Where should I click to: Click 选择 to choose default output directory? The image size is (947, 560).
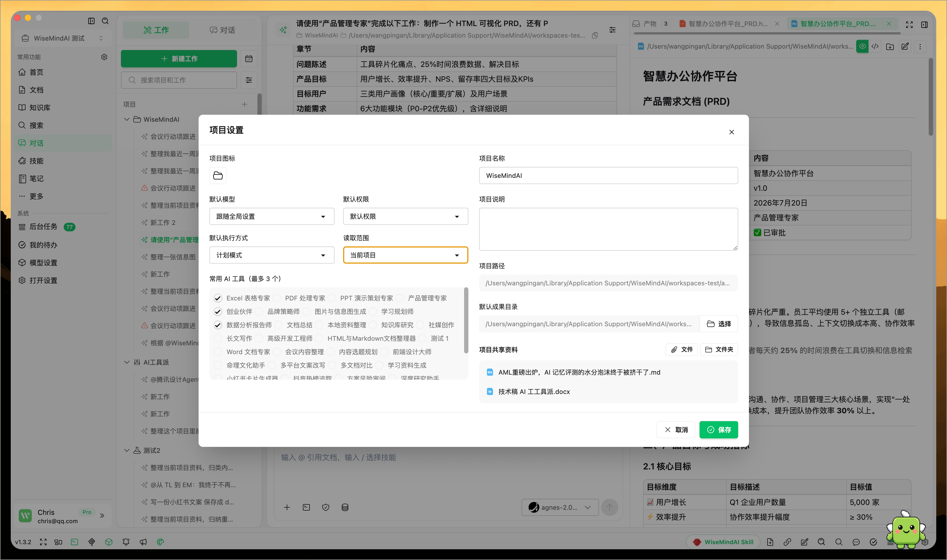719,324
